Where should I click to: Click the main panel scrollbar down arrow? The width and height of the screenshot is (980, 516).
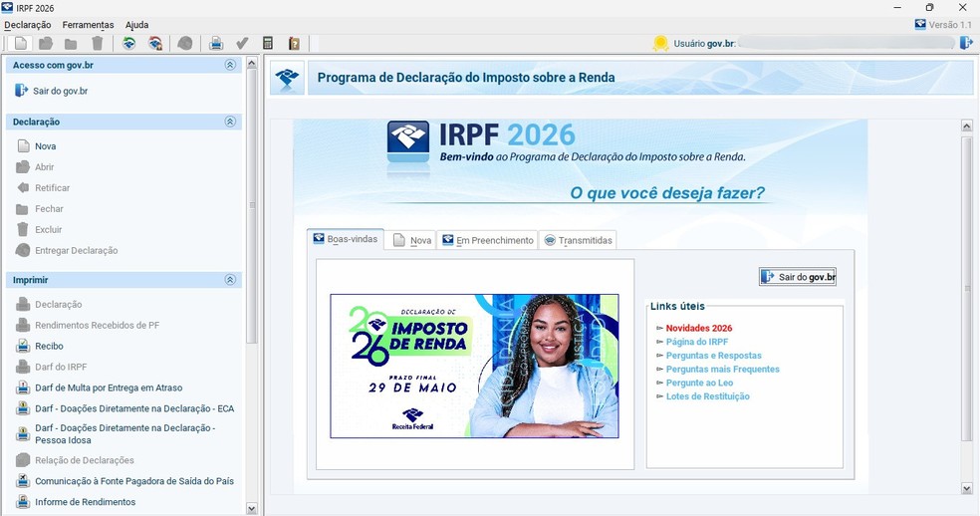point(967,488)
